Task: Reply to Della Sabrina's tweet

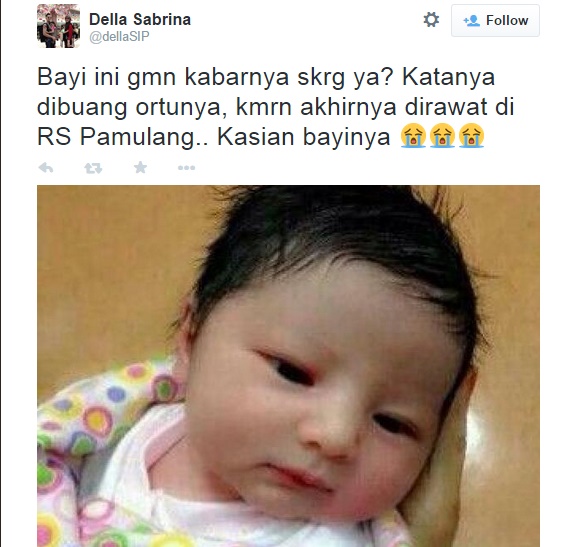Action: (x=46, y=168)
